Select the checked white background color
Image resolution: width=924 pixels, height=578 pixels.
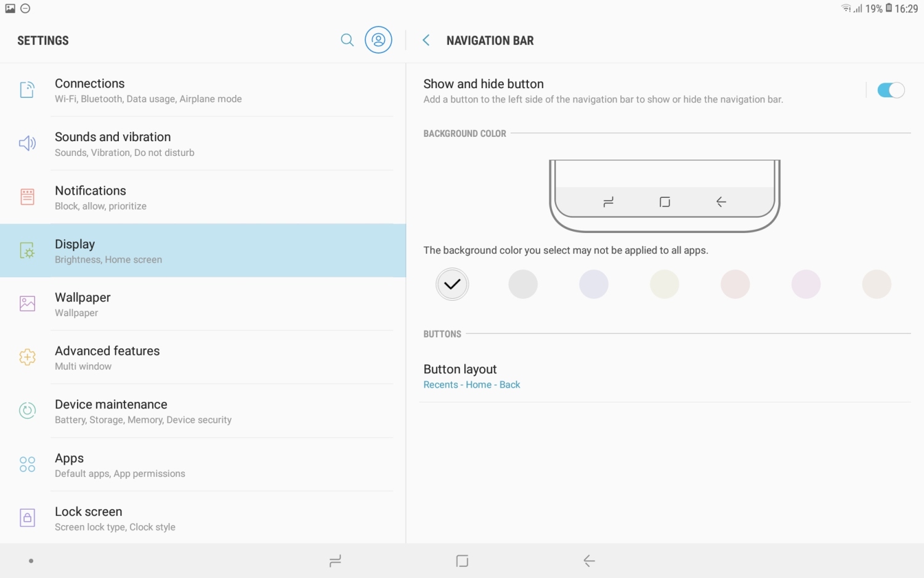click(452, 284)
